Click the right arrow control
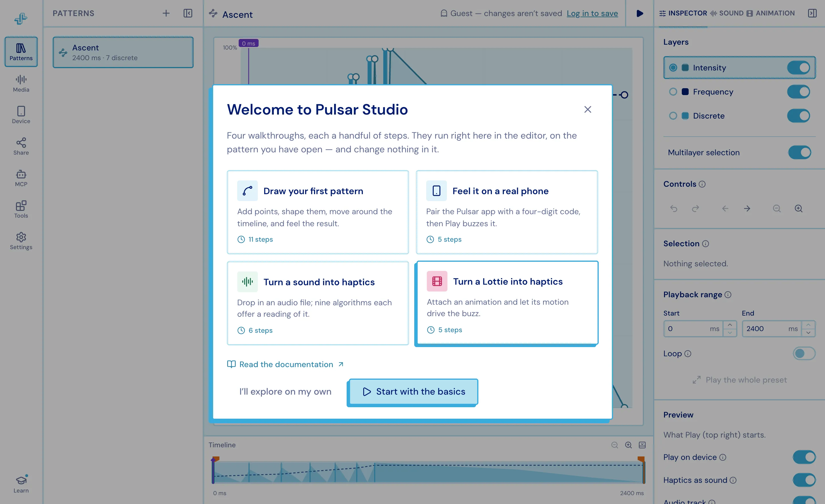 click(747, 208)
